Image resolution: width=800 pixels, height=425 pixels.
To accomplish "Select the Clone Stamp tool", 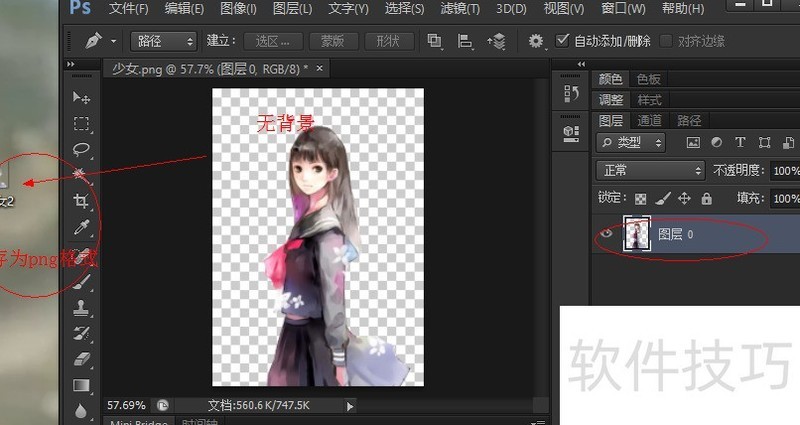I will (82, 308).
